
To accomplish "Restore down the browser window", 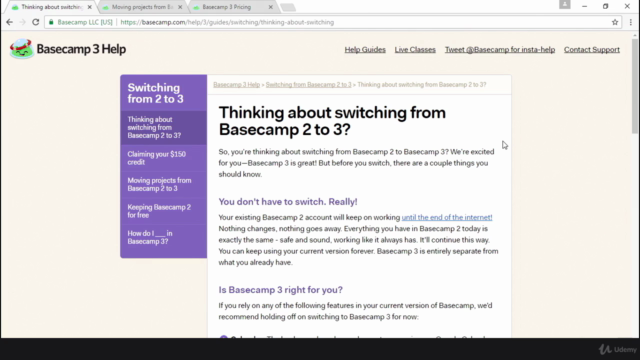I will (605, 6).
